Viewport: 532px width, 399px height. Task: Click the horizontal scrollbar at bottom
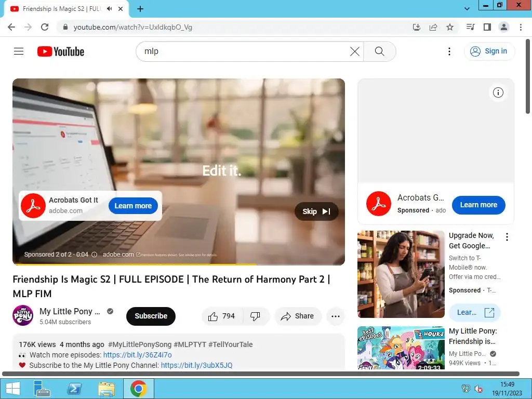click(261, 374)
